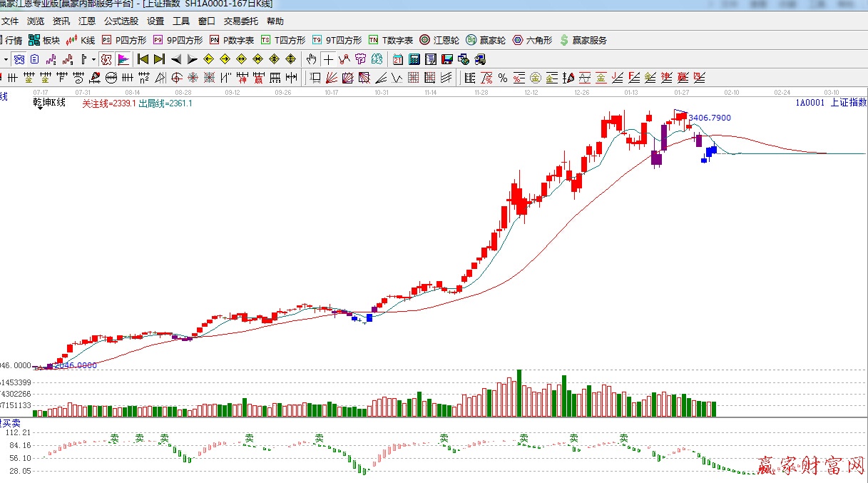Click the 3406.7900 peak price label
The image size is (868, 483).
click(710, 118)
